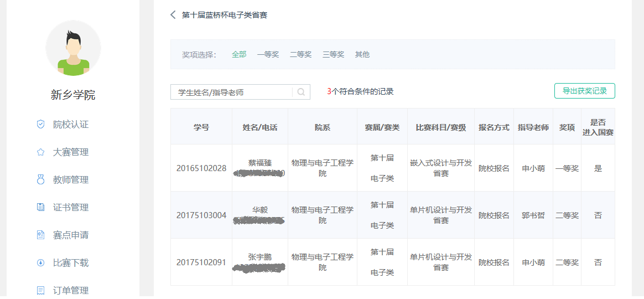Click the 订单管理 list icon
Screen dimensions: 644x299
40,290
